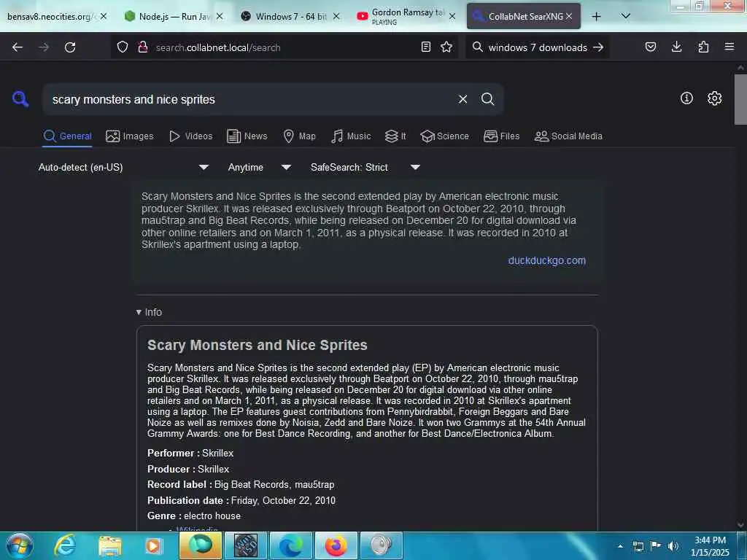747x560 pixels.
Task: Select the Videos search category
Action: (x=190, y=136)
